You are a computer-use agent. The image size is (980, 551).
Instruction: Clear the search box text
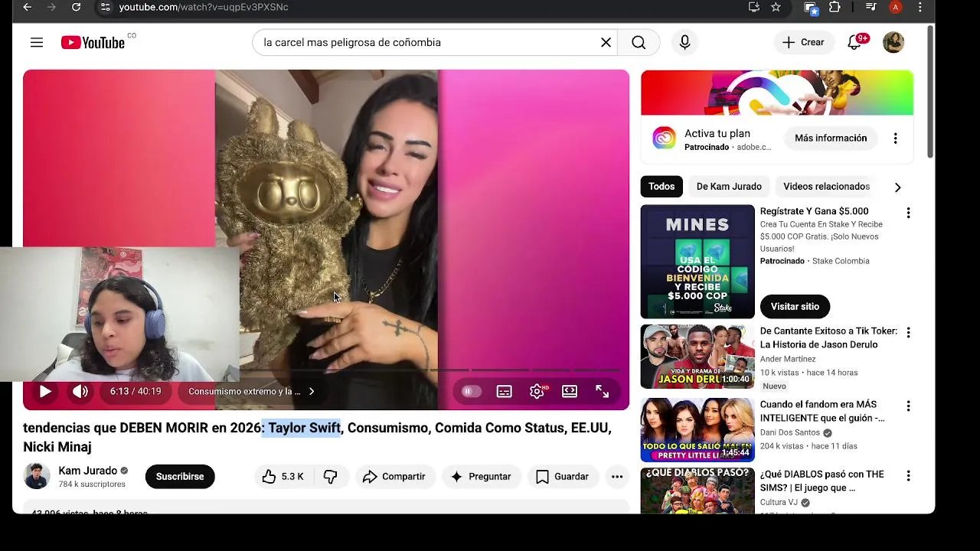(606, 43)
